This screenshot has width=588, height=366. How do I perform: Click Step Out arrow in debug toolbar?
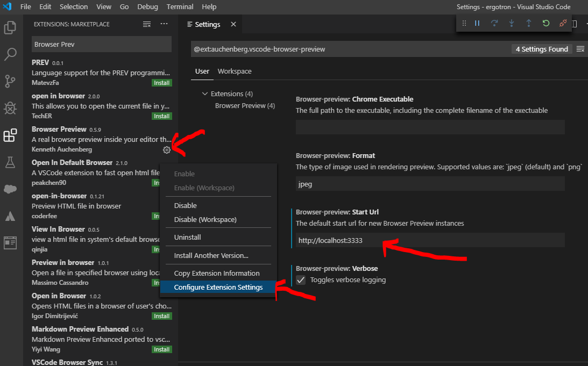pos(529,23)
